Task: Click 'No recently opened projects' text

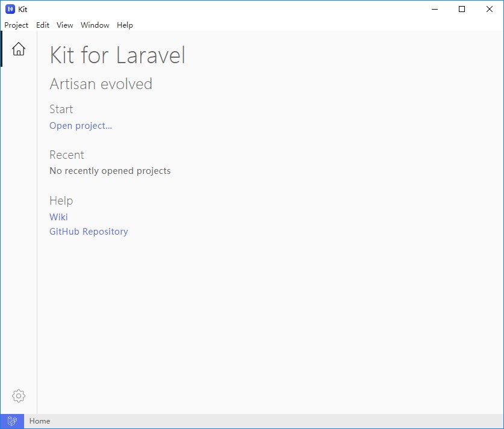Action: [x=110, y=171]
